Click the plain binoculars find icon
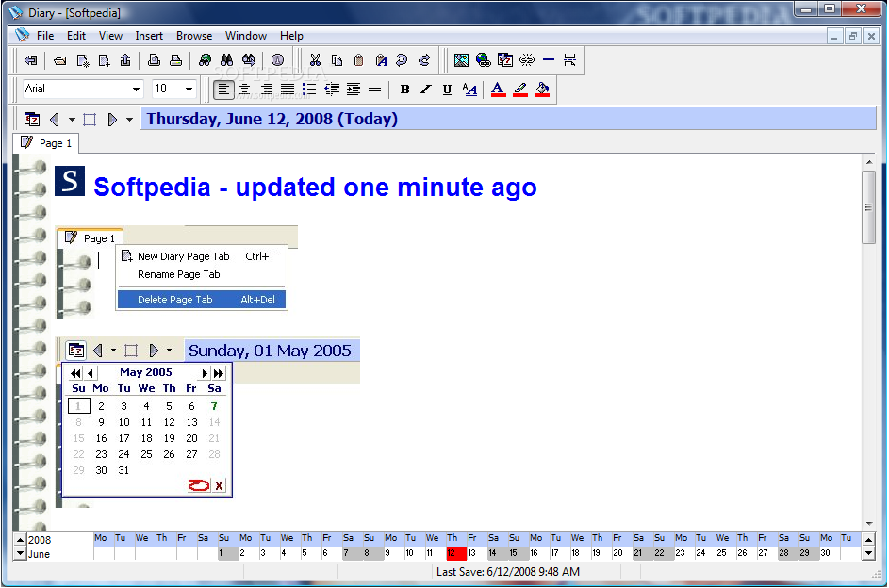 [226, 60]
